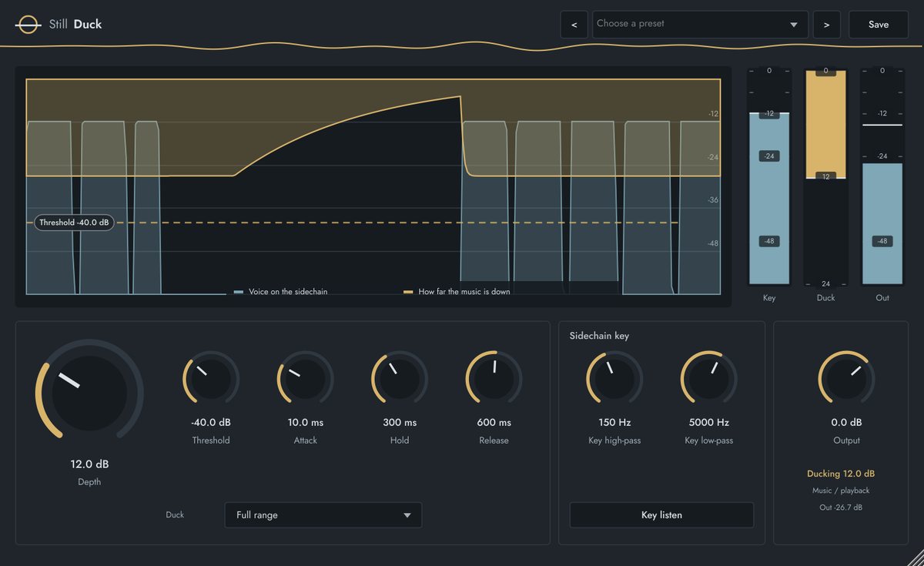Click the 0.0 dB Output value

point(846,423)
